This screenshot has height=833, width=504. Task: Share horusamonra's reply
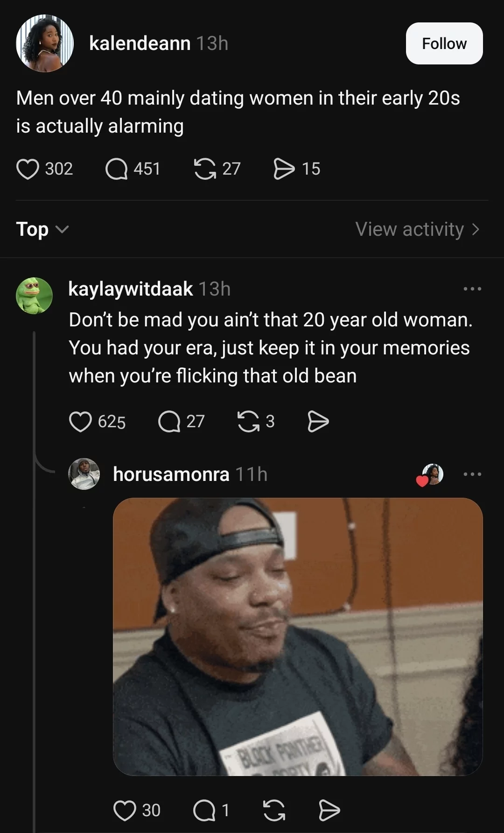(x=329, y=810)
